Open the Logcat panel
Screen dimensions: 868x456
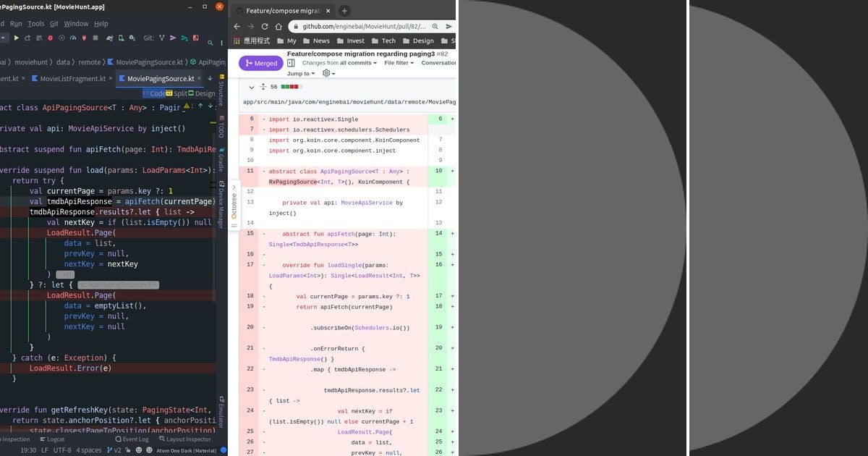[54, 439]
